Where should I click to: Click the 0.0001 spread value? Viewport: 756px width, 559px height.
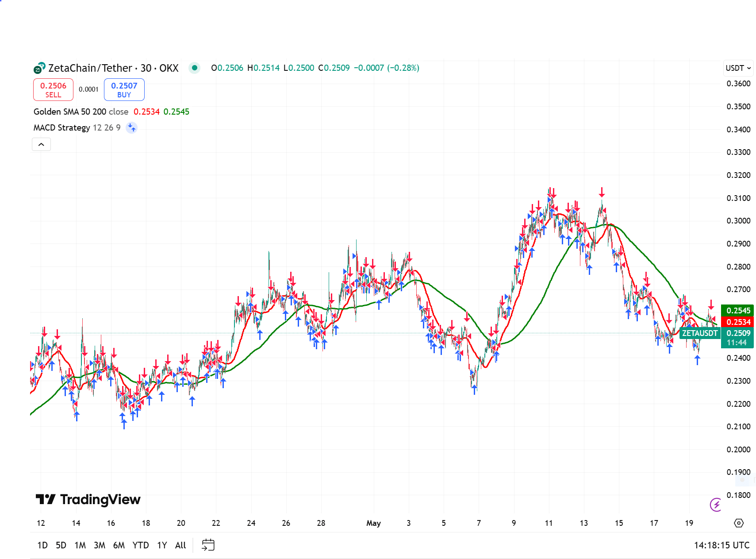tap(88, 89)
